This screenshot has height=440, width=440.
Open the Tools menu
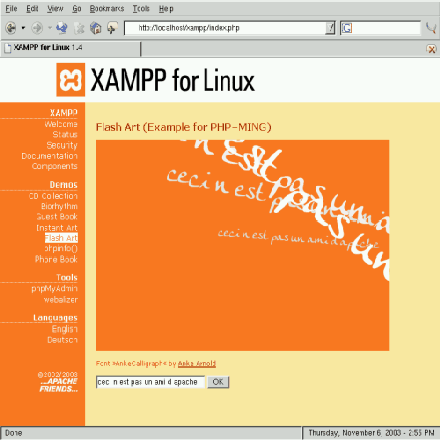141,9
